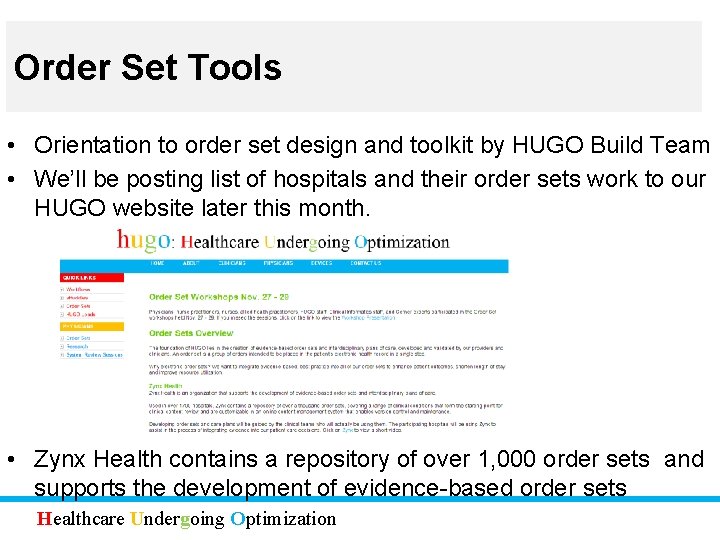
Task: Click the 'Zynx Health contains a repository' bullet
Action: click(369, 459)
